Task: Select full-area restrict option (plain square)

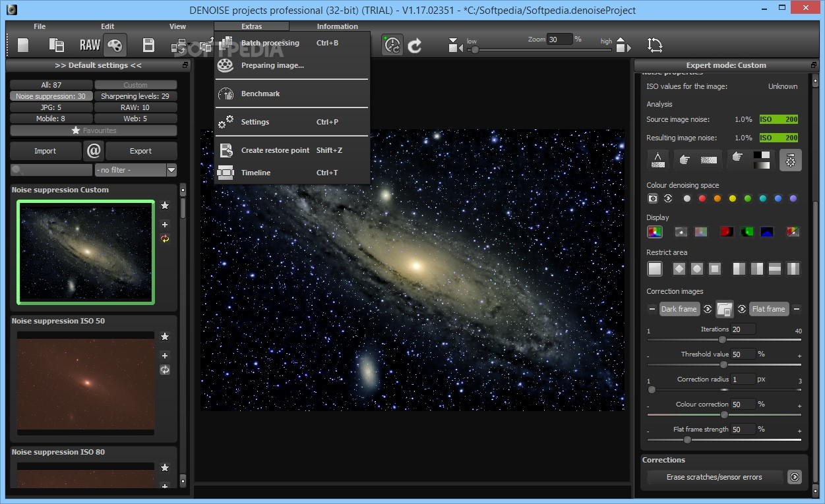Action: coord(654,268)
